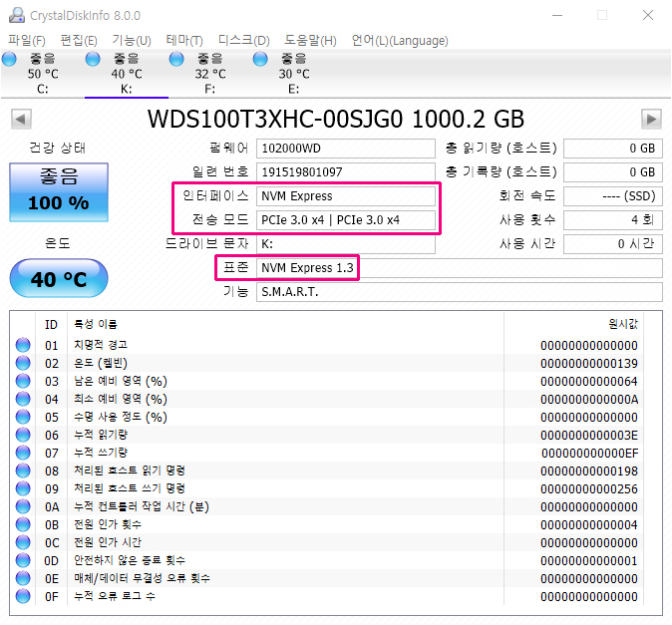This screenshot has height=625, width=672.
Task: Click status orb for attribute 0B
Action: click(23, 524)
